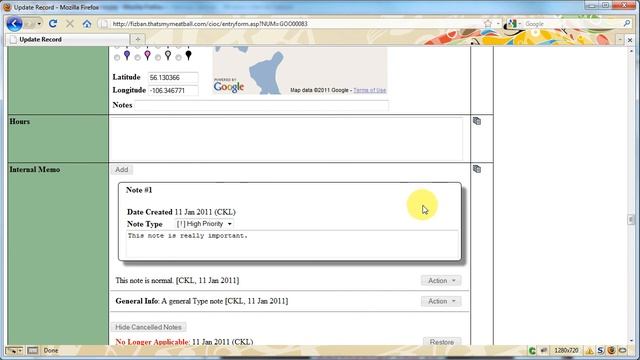
Task: Click Add under Internal Memo
Action: click(121, 169)
